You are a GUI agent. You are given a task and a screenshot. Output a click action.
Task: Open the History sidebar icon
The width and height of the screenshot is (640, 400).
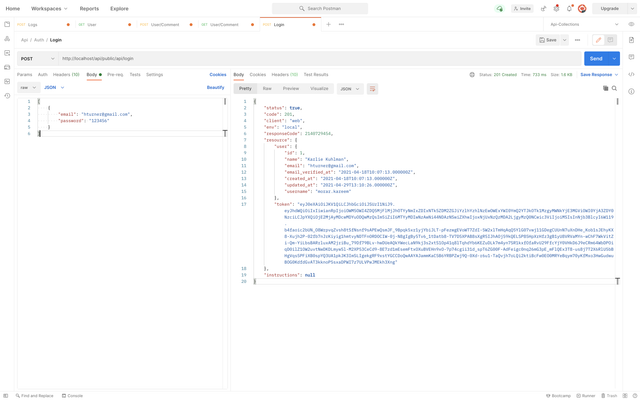coord(7,96)
